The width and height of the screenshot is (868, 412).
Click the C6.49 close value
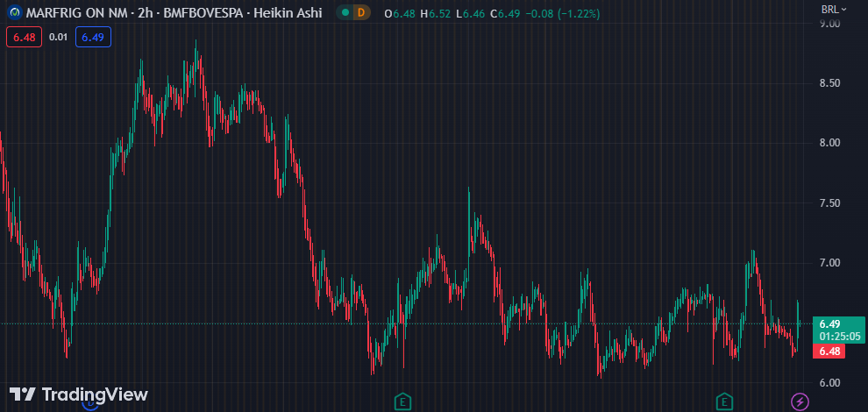pos(505,13)
